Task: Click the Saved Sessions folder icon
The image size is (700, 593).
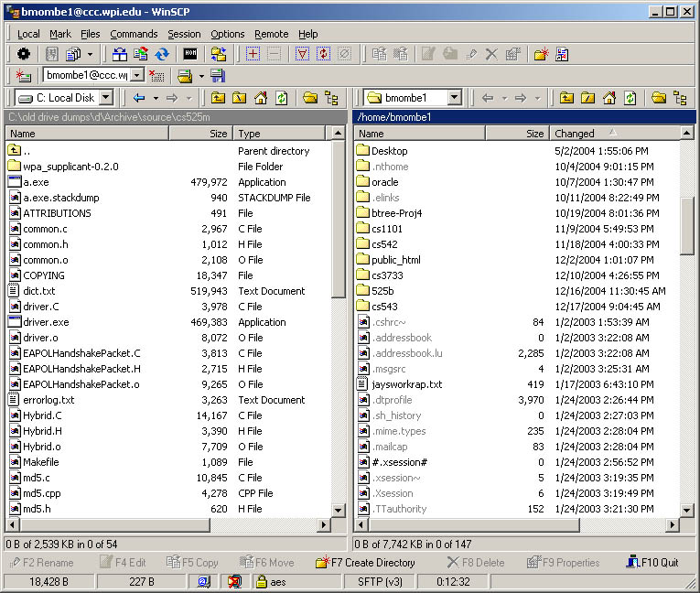Action: [185, 75]
